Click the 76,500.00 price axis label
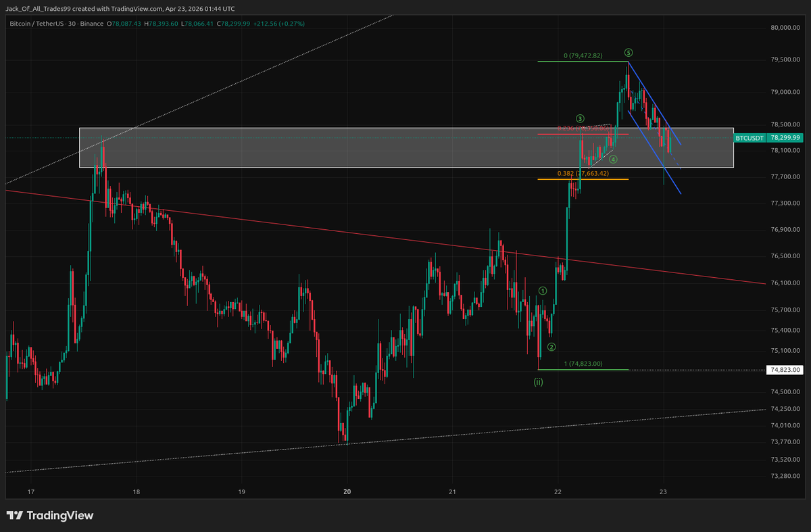 click(x=785, y=257)
